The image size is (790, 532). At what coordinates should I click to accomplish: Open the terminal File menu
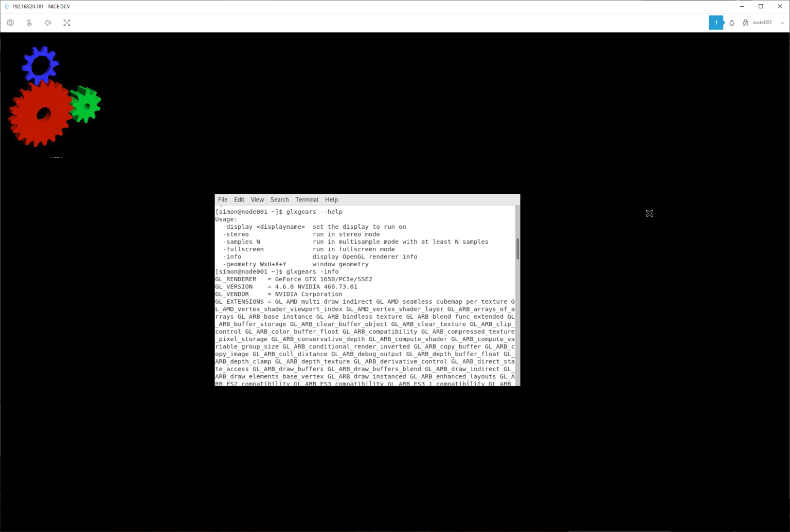[223, 199]
